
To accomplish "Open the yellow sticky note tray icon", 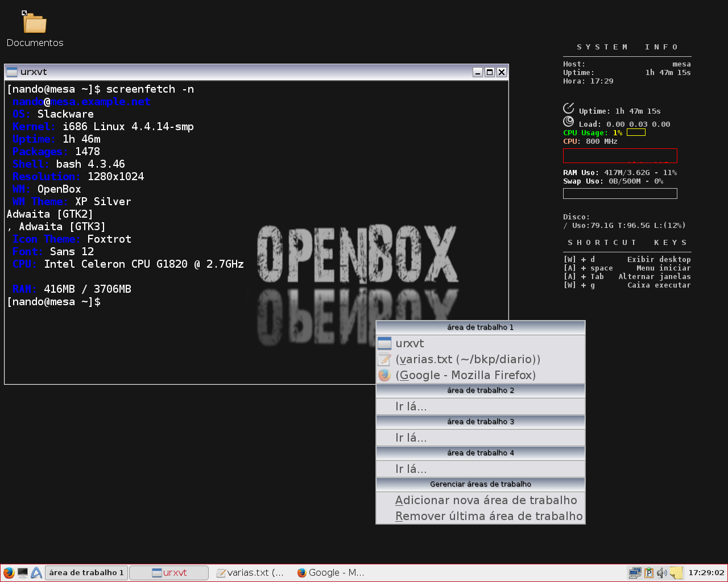I will pos(676,573).
